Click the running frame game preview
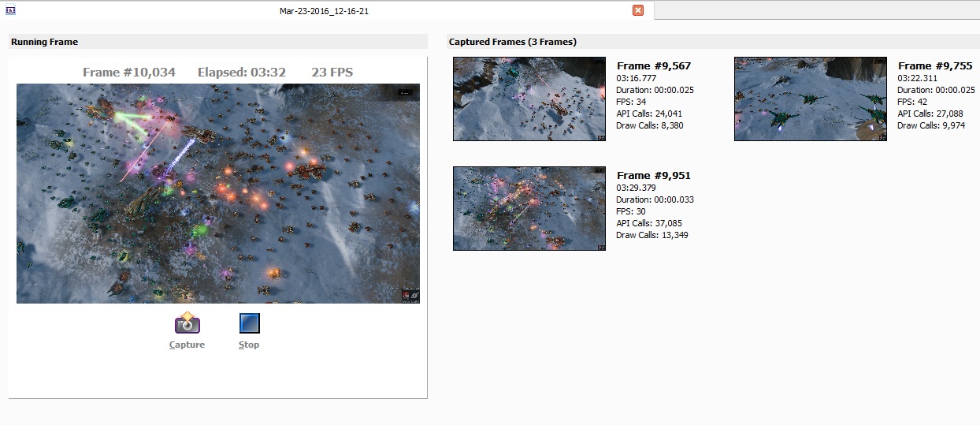 click(x=218, y=193)
